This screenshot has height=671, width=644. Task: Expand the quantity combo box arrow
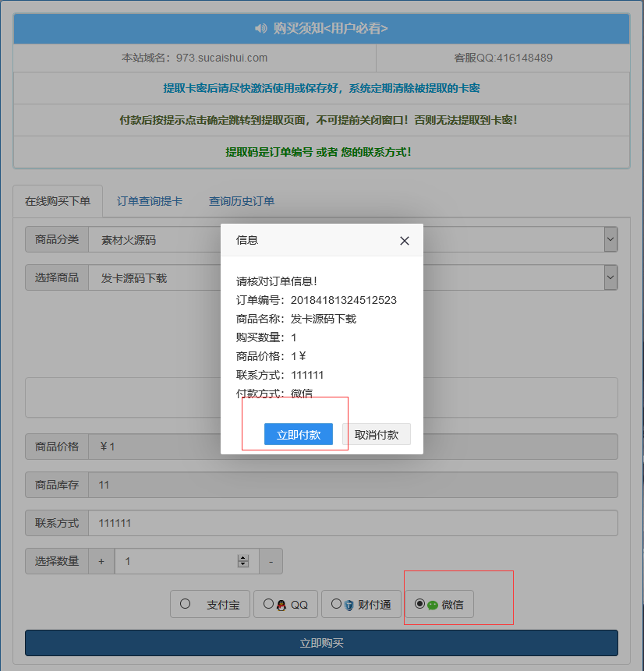coord(242,561)
